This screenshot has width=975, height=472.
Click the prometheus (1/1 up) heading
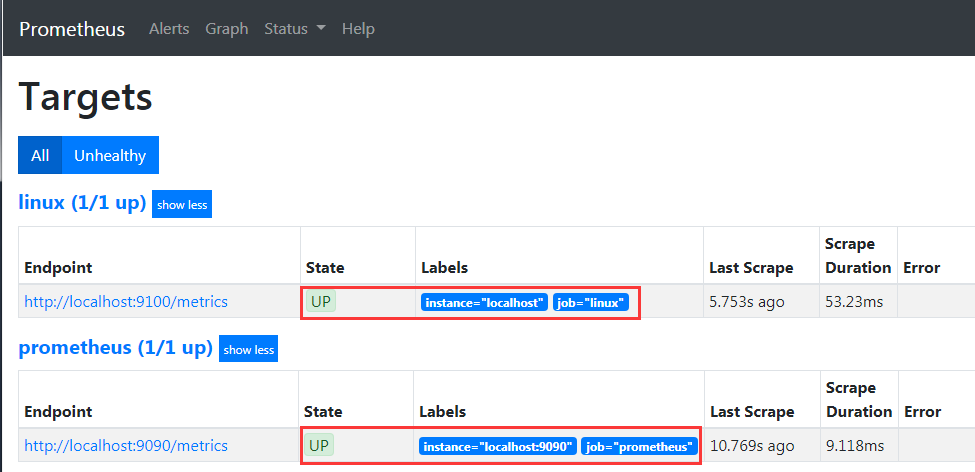click(x=115, y=348)
